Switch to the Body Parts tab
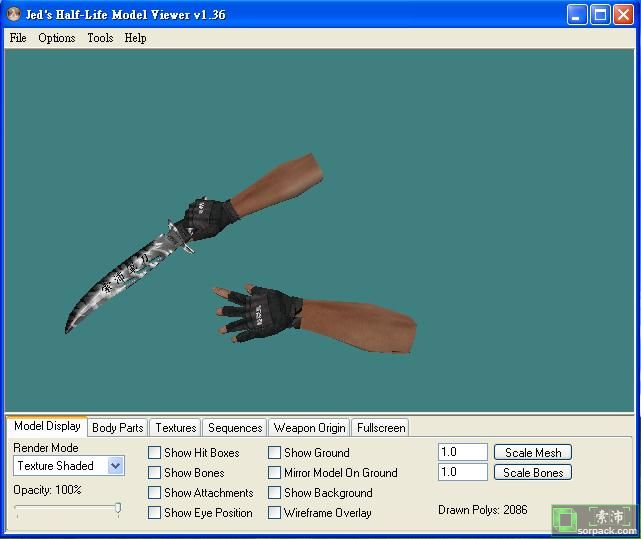The image size is (641, 539). tap(117, 428)
